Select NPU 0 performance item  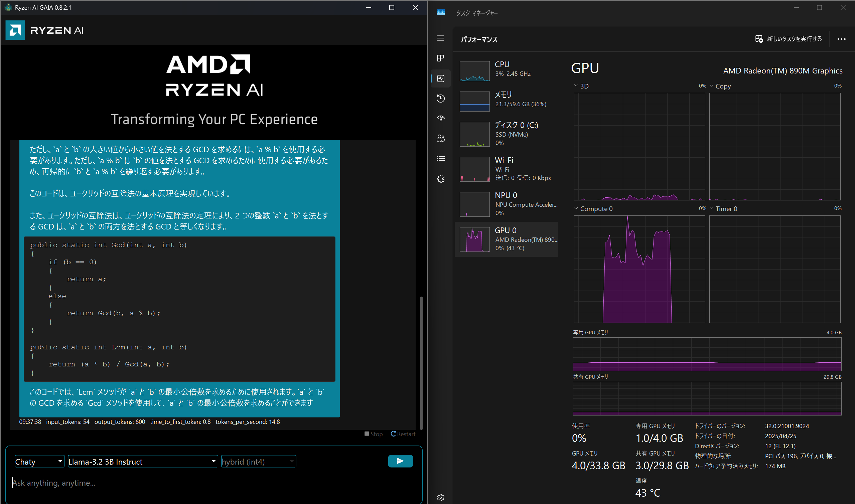click(x=507, y=204)
